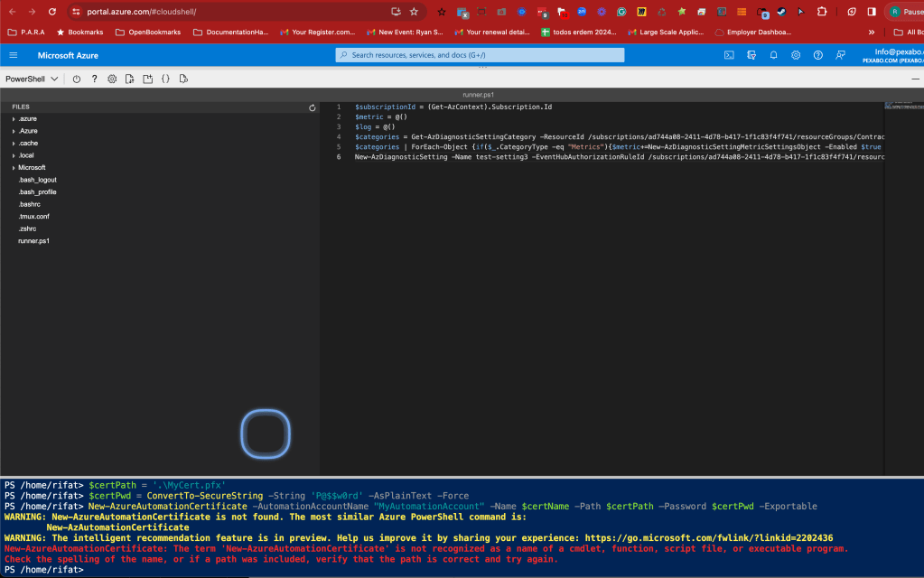Click the go.microsoft.com fwlink URL in terminal
Viewport: 924px width, 578px height.
pos(709,538)
